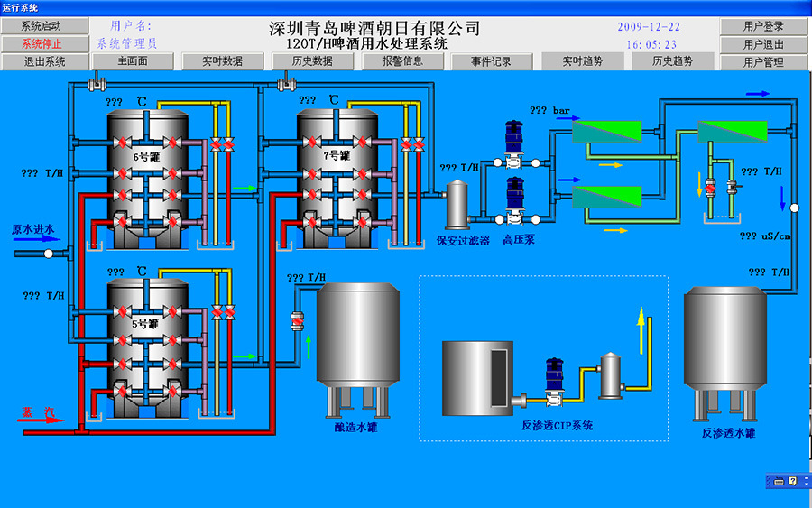Click the IME keyboard icon in language bar
Screen dimensions: 812x508
(779, 482)
